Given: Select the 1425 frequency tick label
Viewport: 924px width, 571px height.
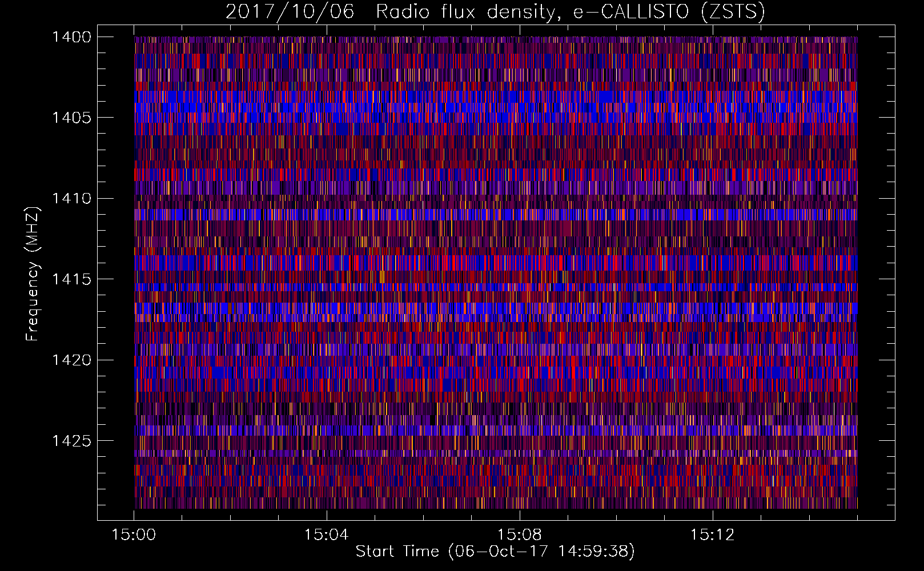Looking at the screenshot, I should 71,441.
